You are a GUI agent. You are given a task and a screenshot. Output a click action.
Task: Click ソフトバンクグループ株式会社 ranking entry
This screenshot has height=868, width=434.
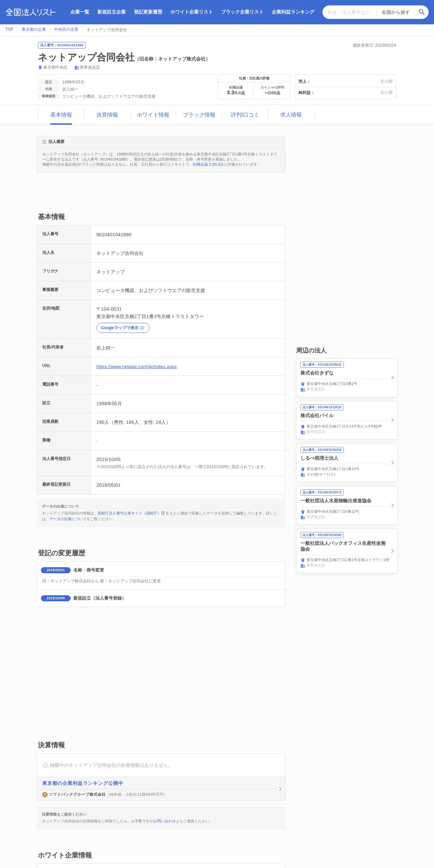pos(77,795)
